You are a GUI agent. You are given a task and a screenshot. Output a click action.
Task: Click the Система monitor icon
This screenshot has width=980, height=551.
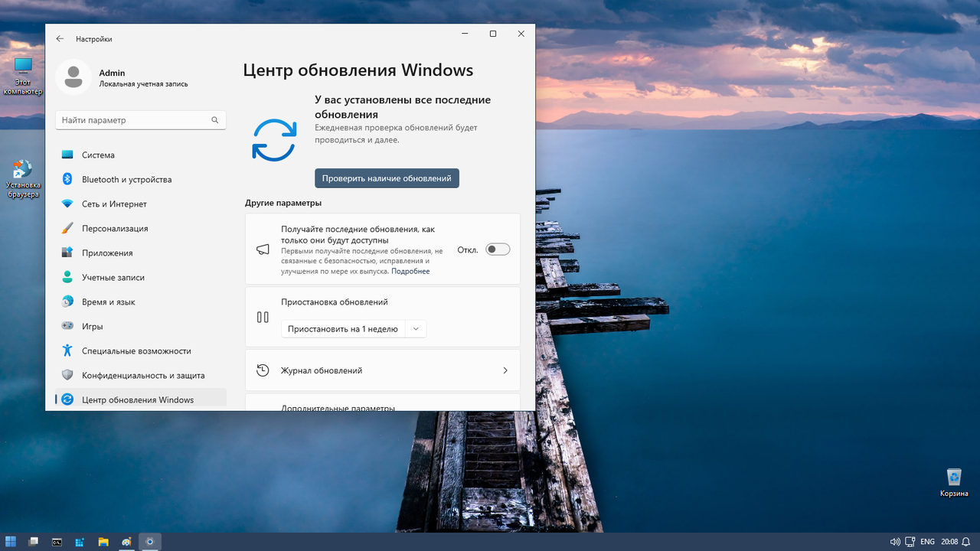[67, 155]
